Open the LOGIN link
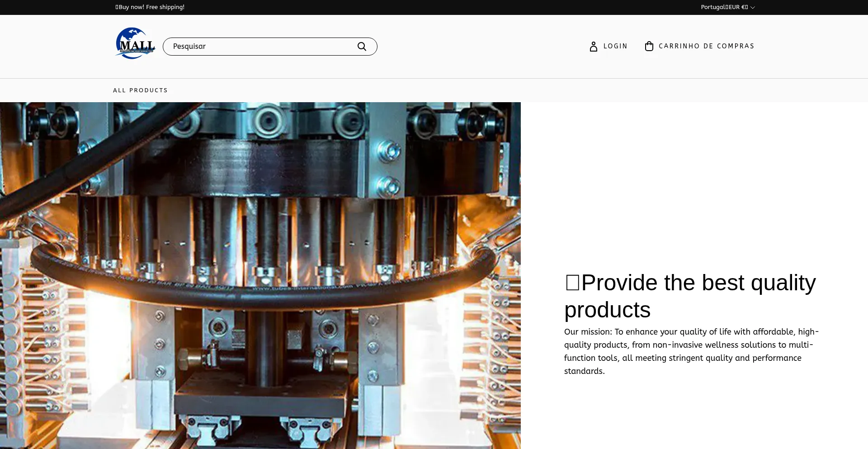Screen dimensions: 868x449 pos(615,46)
